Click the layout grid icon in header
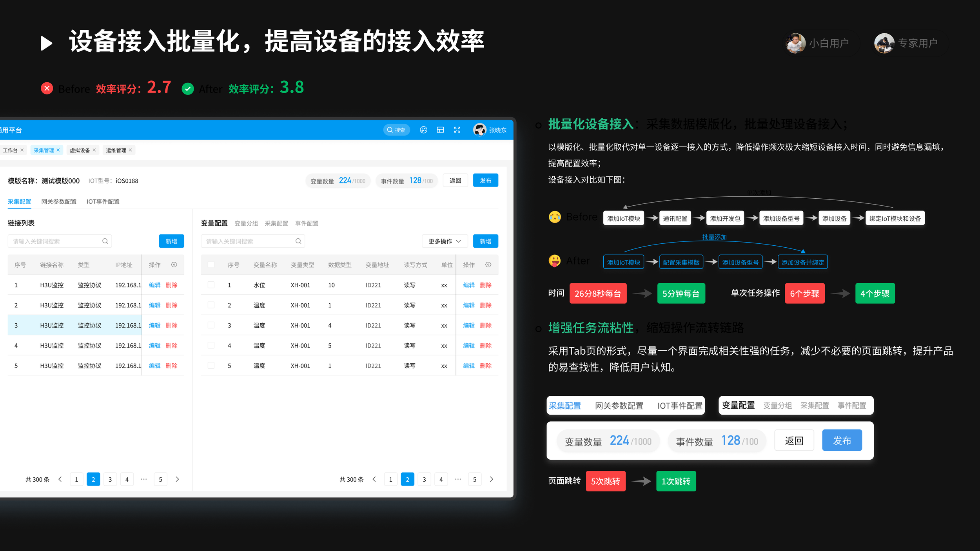The height and width of the screenshot is (551, 980). coord(440,130)
